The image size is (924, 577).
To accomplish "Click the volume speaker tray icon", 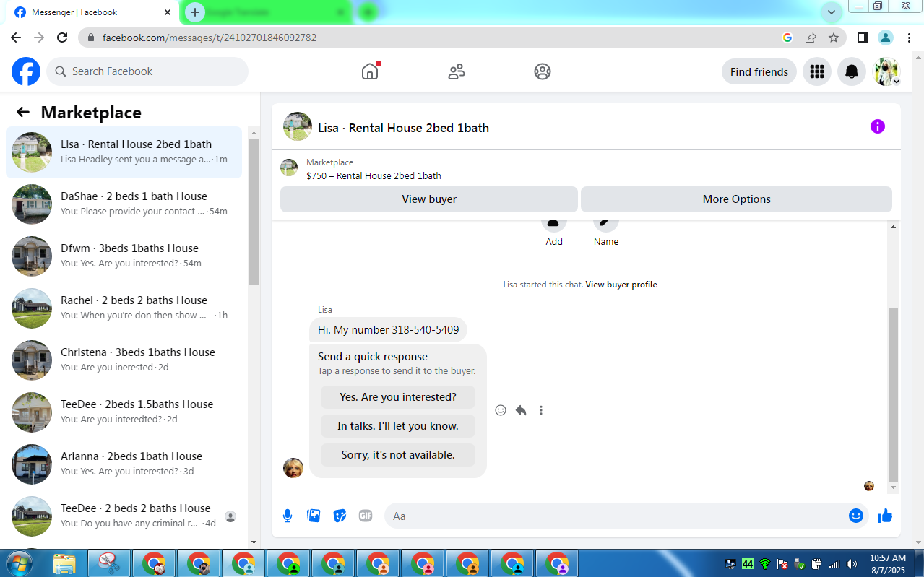I will [852, 564].
